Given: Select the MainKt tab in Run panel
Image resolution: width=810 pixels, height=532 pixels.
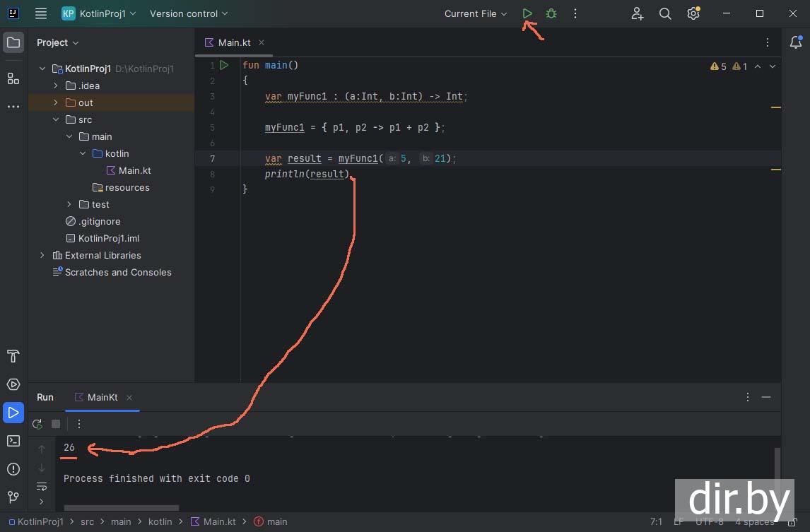Looking at the screenshot, I should tap(102, 397).
